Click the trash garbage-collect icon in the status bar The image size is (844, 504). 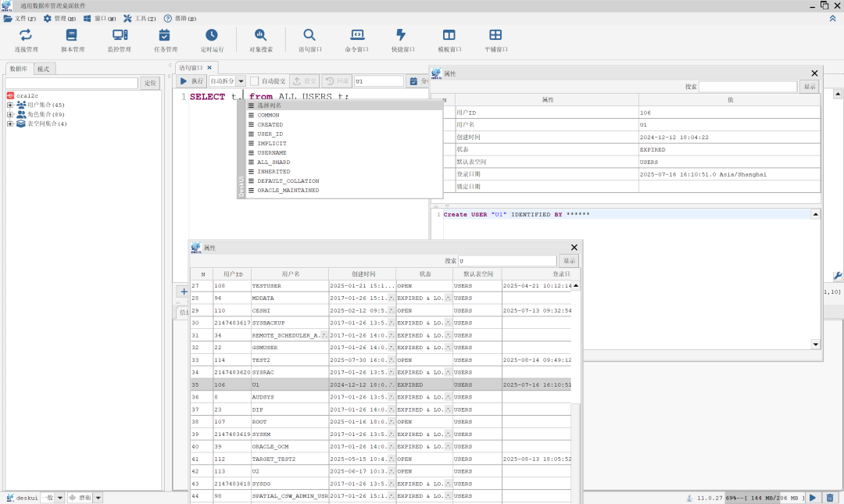830,498
